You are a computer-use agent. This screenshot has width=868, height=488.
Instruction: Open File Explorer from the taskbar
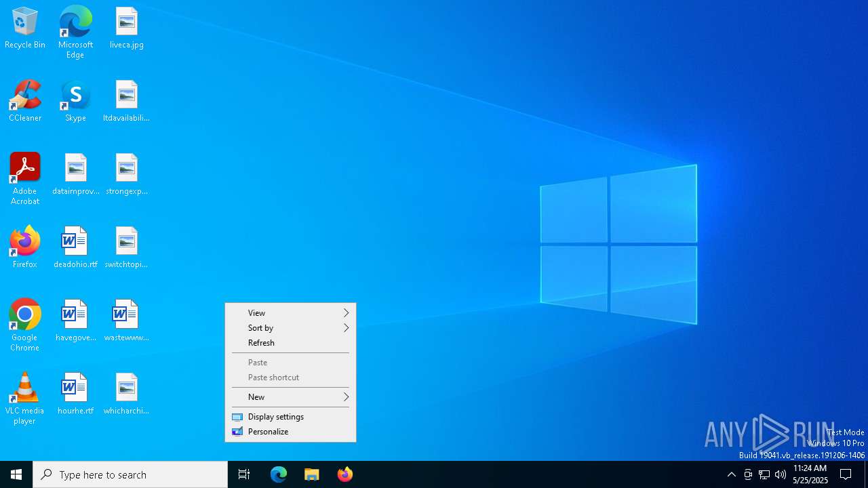click(x=312, y=474)
